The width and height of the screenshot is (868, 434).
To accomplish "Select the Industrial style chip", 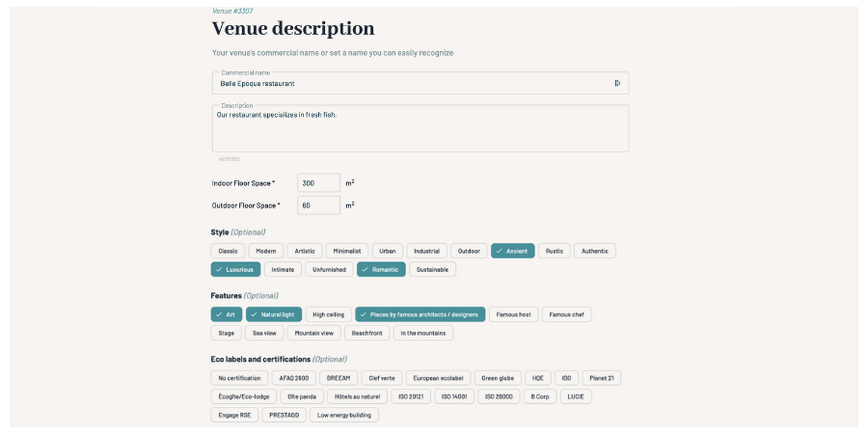I will (x=427, y=251).
